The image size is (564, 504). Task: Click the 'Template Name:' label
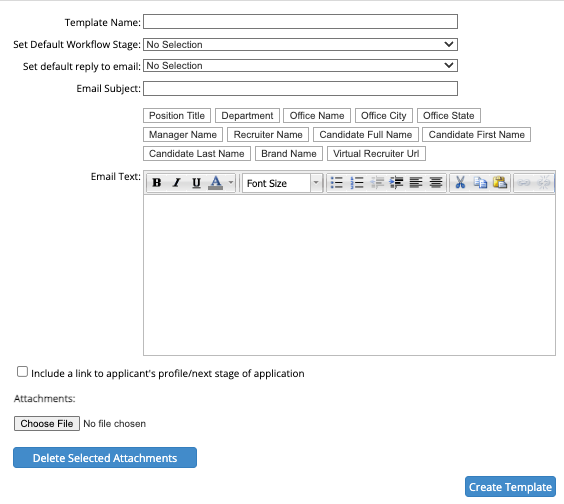[x=103, y=22]
